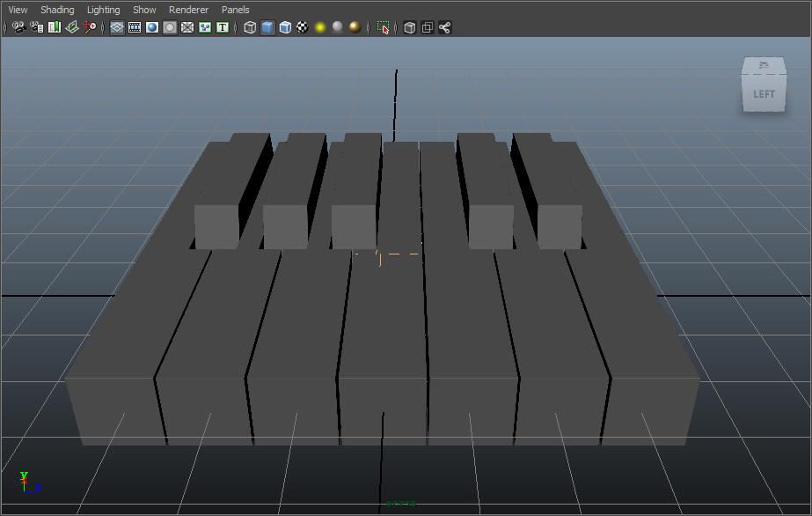Click the Select Camera icon
Screen dimensions: 812x516
tap(19, 27)
